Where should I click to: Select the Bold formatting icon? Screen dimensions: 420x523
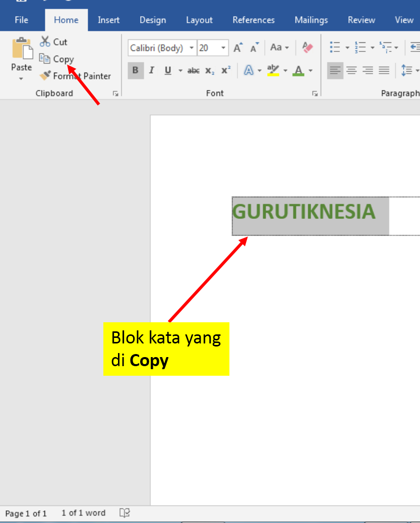(x=135, y=70)
